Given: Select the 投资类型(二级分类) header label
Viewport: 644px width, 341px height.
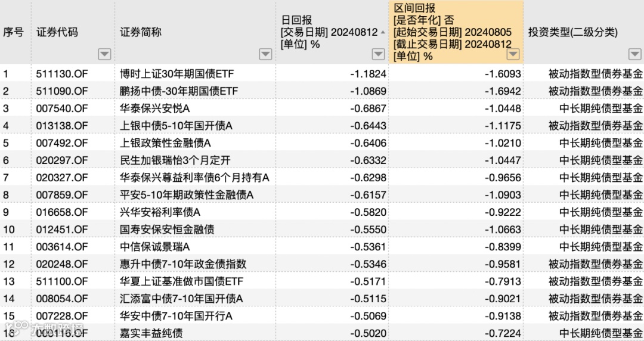Looking at the screenshot, I should (x=572, y=32).
